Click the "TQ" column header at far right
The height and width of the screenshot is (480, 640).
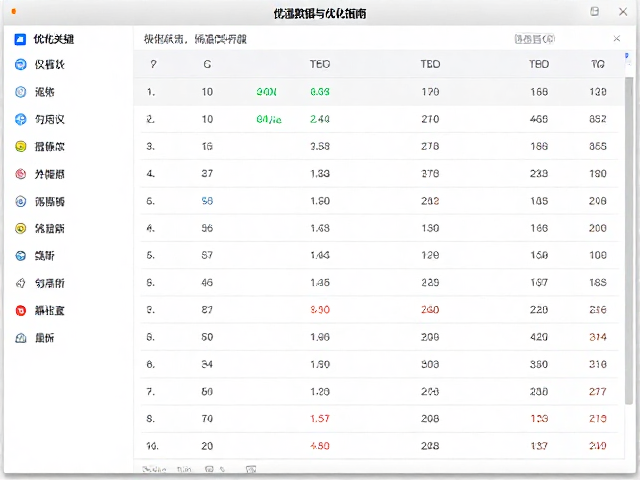click(x=598, y=64)
